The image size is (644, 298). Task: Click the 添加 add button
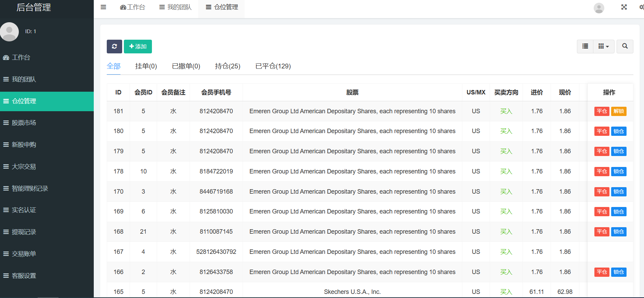coord(138,47)
